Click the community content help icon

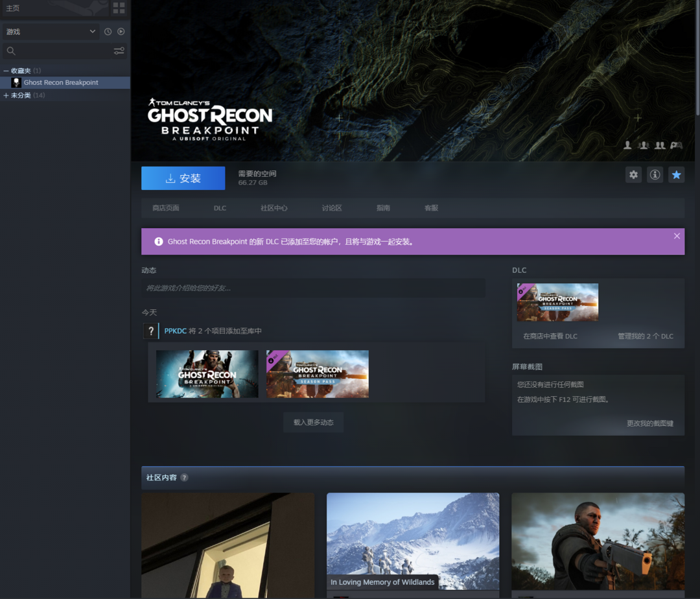tap(184, 478)
